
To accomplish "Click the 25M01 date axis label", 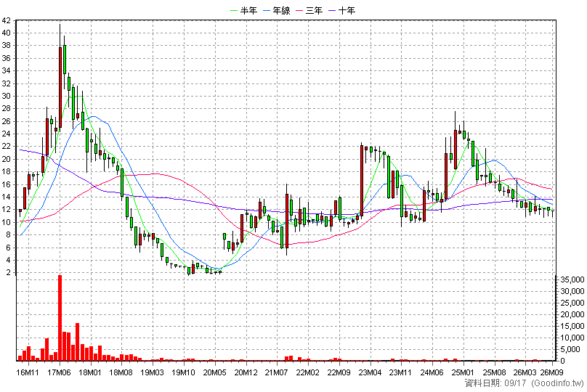I will click(x=463, y=372).
